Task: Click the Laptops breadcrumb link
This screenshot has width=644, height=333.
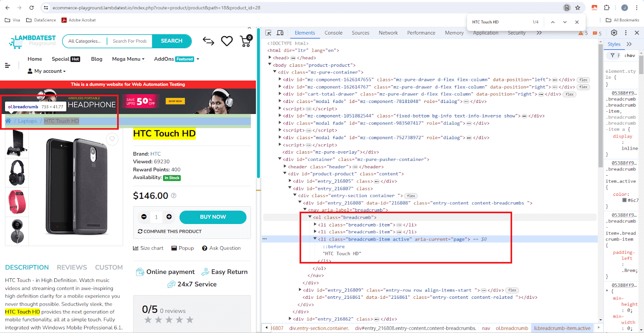Action: point(27,121)
